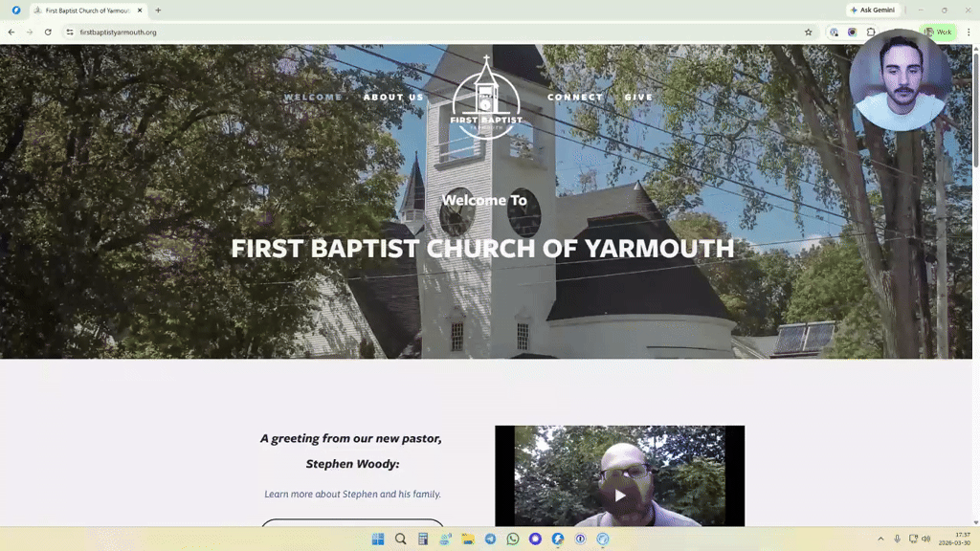The height and width of the screenshot is (551, 980).
Task: Click the page vertical scrollbar thumb
Action: [975, 109]
